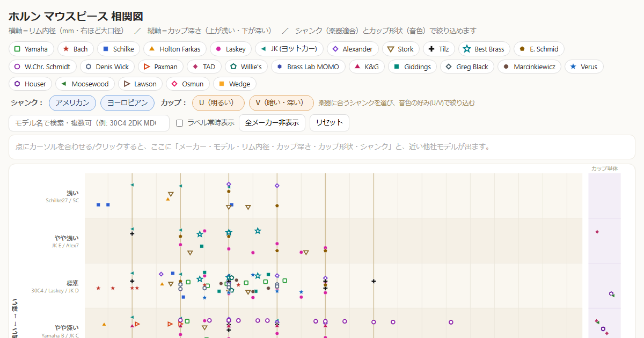Image resolution: width=644 pixels, height=338 pixels.
Task: Toggle the Verus maker chip
Action: click(x=584, y=67)
